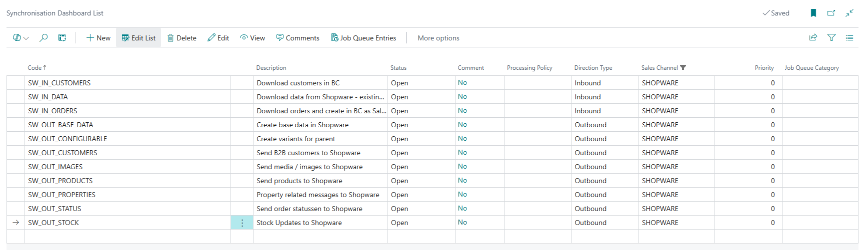Image resolution: width=868 pixels, height=250 pixels.
Task: Click the analyze mode icon in toolbar
Action: 62,38
